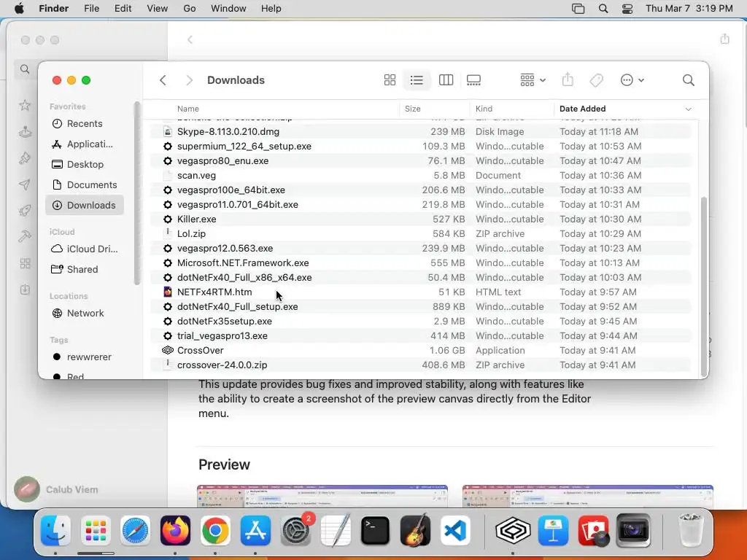Open iCloud Drive in Finder sidebar
This screenshot has height=560, width=747.
(x=85, y=249)
